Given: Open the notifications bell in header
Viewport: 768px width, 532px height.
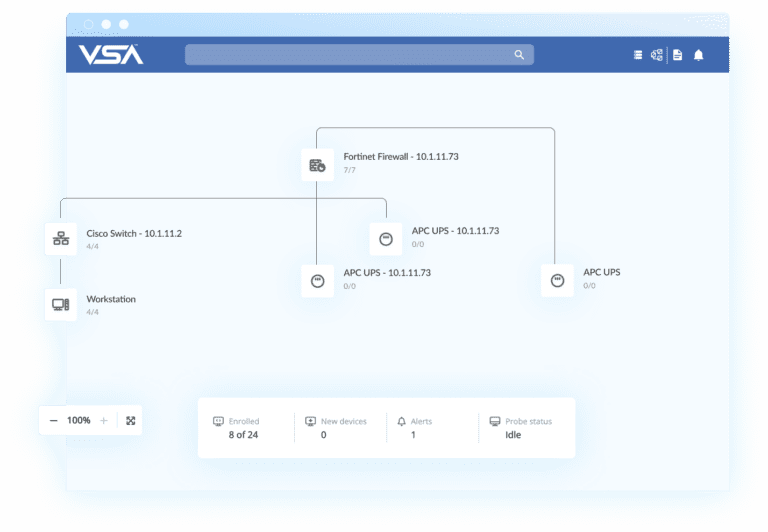Looking at the screenshot, I should click(x=698, y=55).
